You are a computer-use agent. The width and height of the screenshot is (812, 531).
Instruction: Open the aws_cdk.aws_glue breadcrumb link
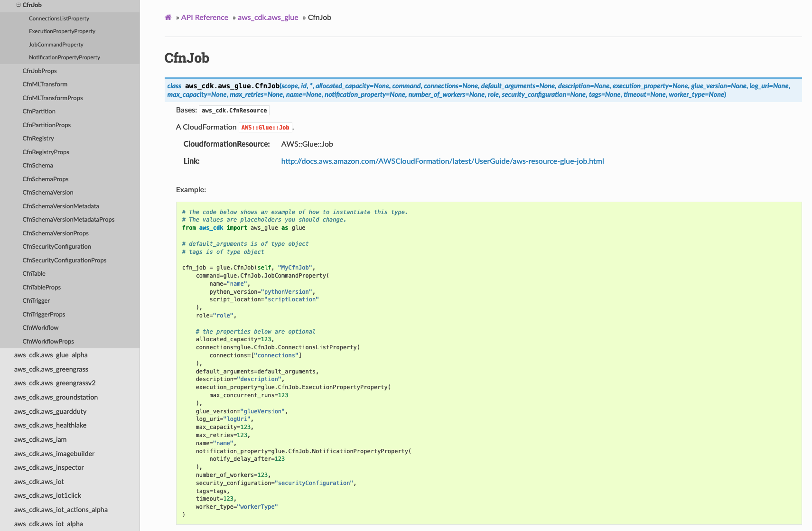268,18
